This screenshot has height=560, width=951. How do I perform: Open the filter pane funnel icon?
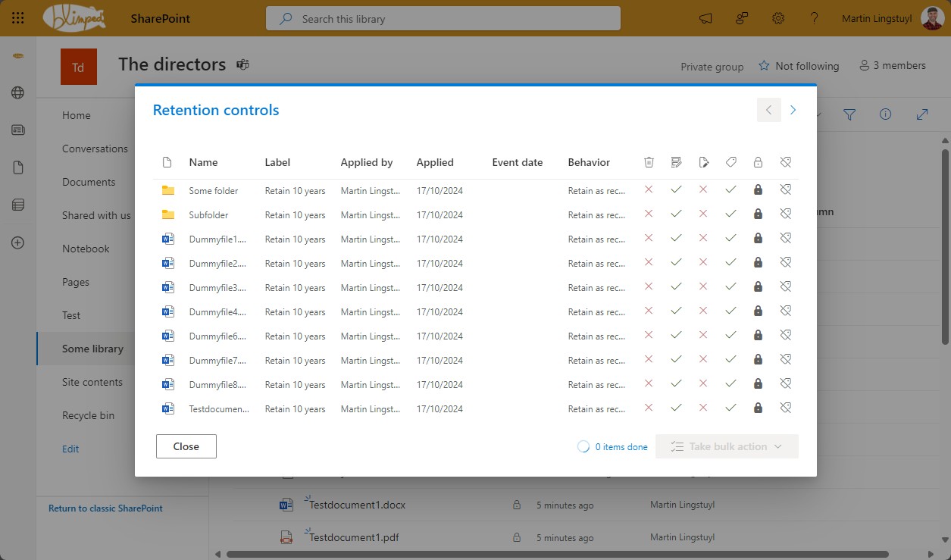pyautogui.click(x=849, y=114)
